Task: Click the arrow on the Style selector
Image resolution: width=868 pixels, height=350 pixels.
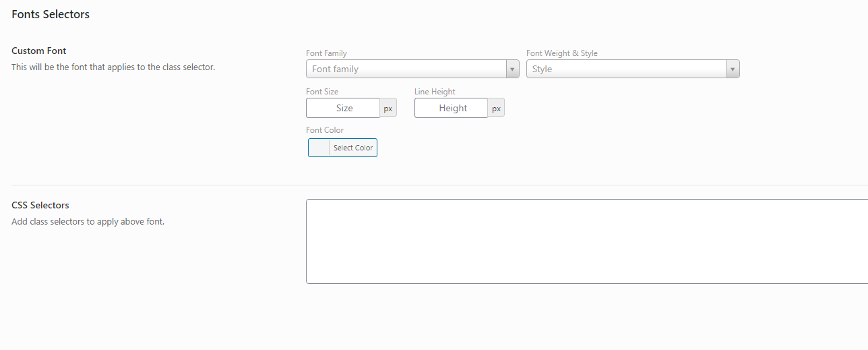Action: tap(733, 69)
